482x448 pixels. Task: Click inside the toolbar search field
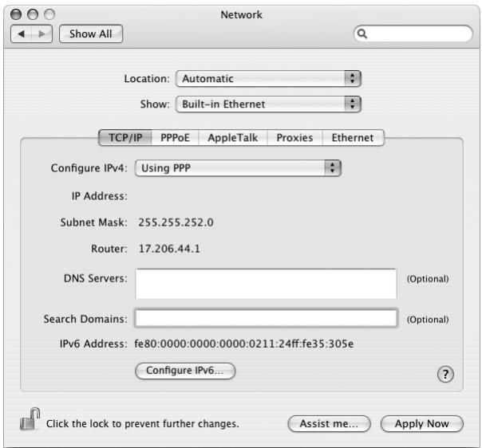(413, 33)
